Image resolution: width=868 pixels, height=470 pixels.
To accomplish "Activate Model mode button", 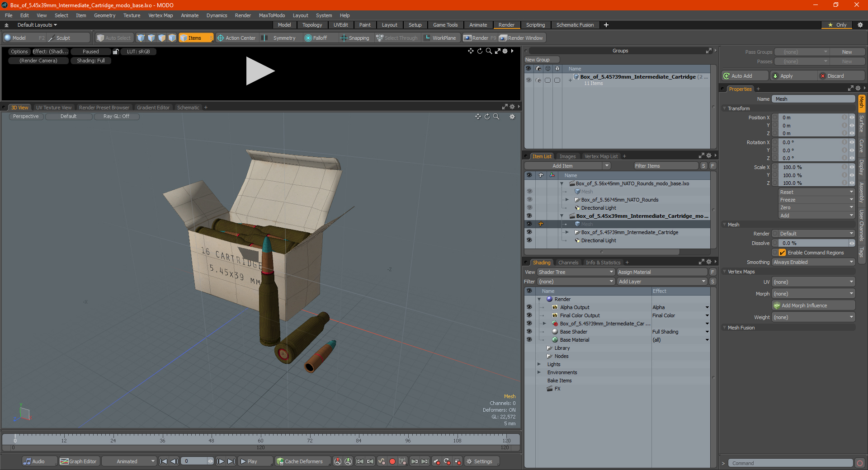I will pyautogui.click(x=19, y=38).
